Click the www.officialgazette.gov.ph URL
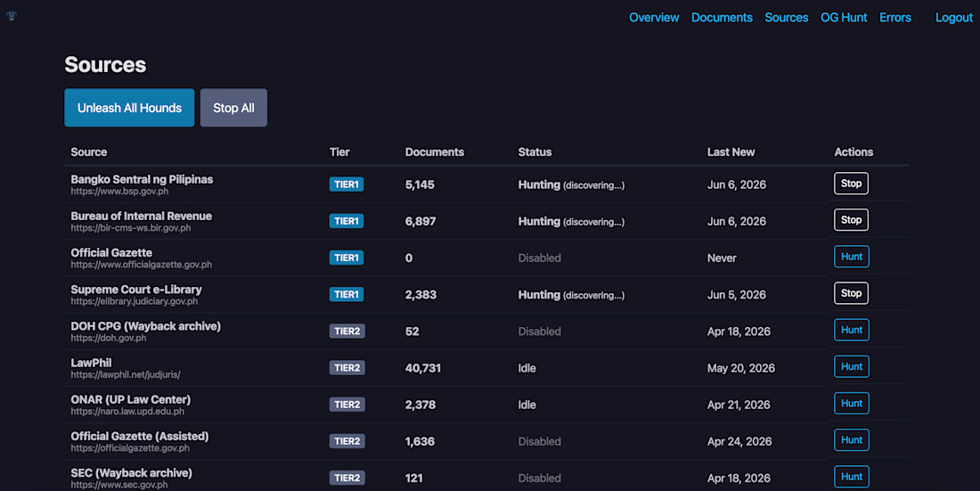The image size is (980, 491). coord(142,265)
